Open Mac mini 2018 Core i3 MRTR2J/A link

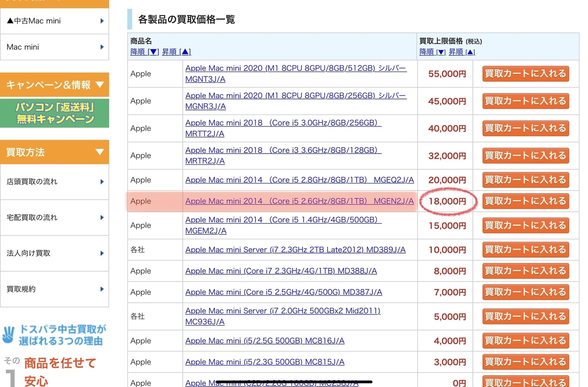pos(283,155)
